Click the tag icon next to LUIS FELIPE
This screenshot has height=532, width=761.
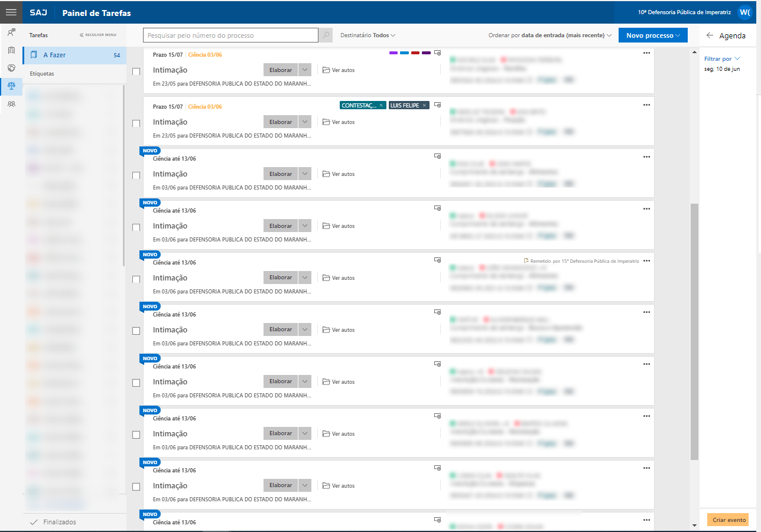tap(438, 105)
